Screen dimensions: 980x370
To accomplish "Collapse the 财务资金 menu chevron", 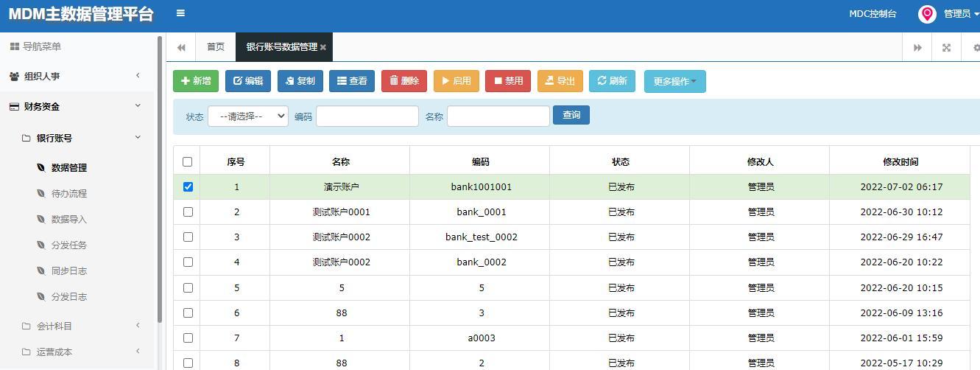I will point(138,106).
